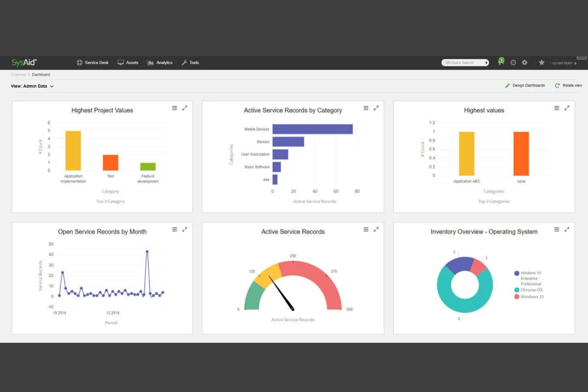The image size is (588, 392).
Task: Click the Design Dashboards pencil icon
Action: tap(507, 85)
